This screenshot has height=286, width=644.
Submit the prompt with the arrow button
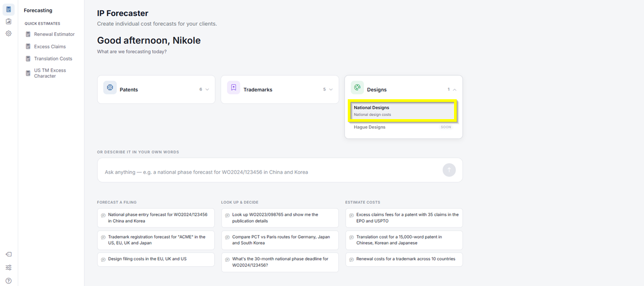tap(449, 170)
